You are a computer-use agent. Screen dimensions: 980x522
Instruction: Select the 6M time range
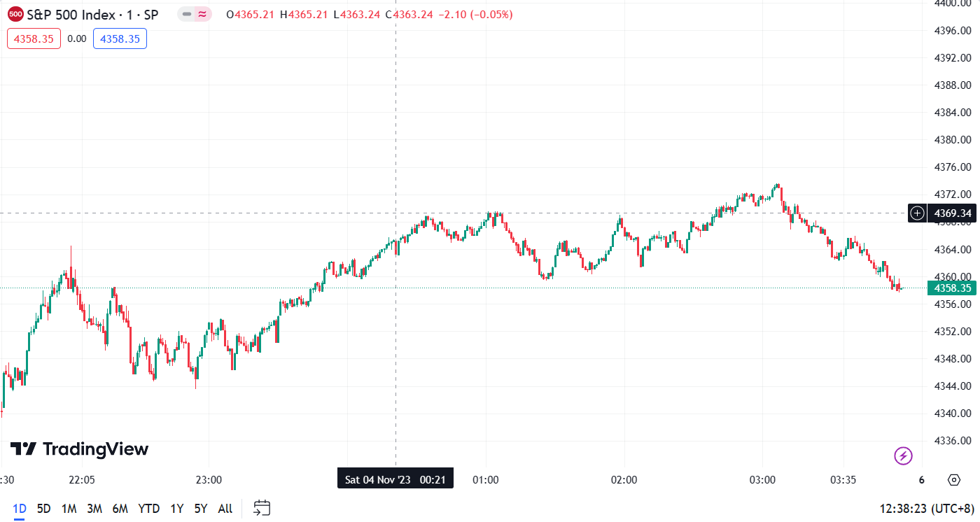tap(120, 509)
